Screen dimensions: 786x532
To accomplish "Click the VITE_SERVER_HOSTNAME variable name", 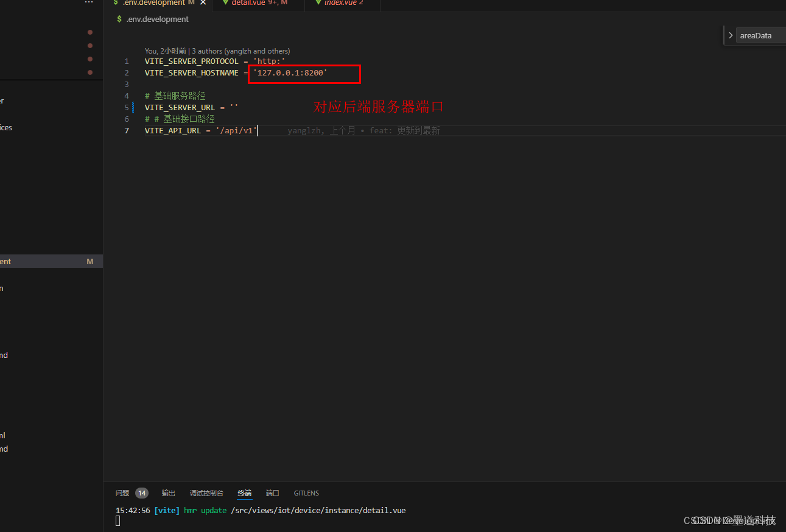I will point(192,73).
